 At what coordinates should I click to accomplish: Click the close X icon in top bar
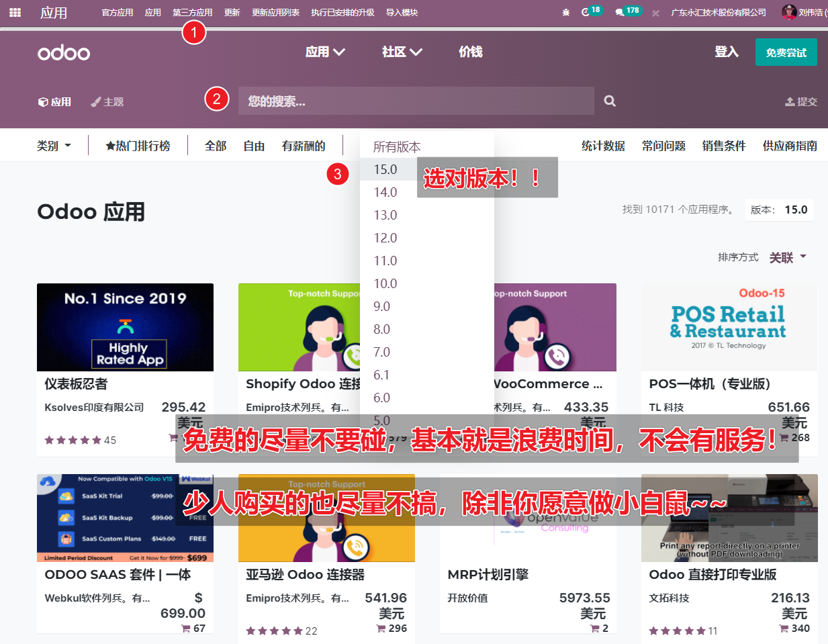tap(655, 13)
